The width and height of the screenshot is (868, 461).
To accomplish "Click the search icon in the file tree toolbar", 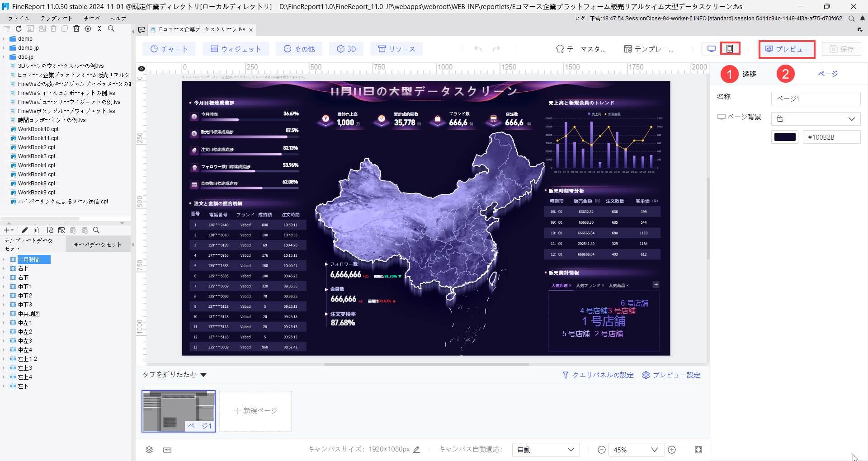I will 111,28.
